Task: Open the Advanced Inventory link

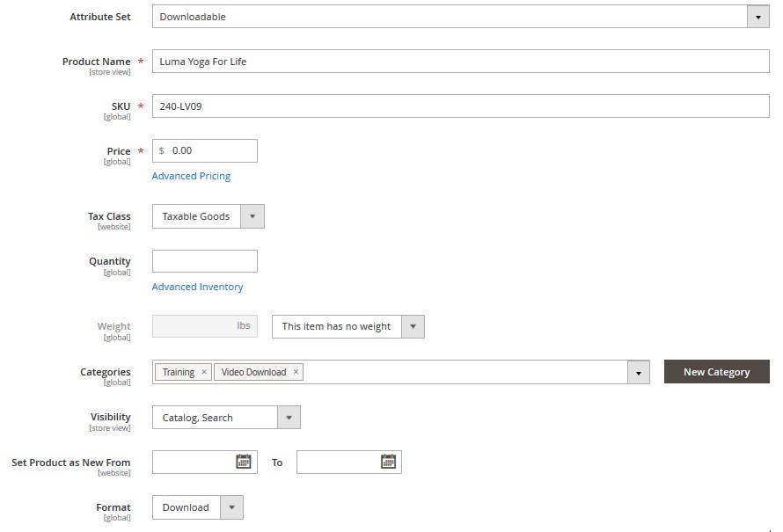Action: click(x=197, y=287)
